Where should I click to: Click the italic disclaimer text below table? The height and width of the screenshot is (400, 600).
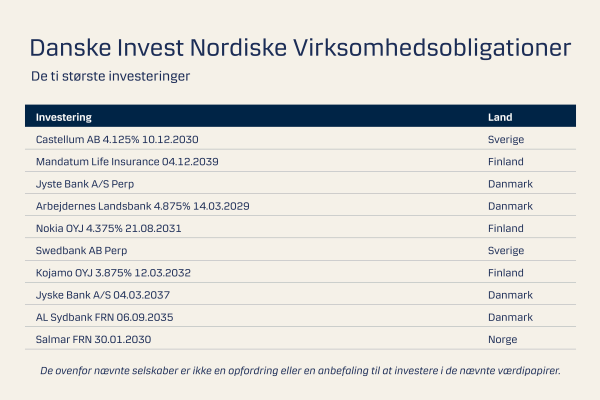point(300,370)
